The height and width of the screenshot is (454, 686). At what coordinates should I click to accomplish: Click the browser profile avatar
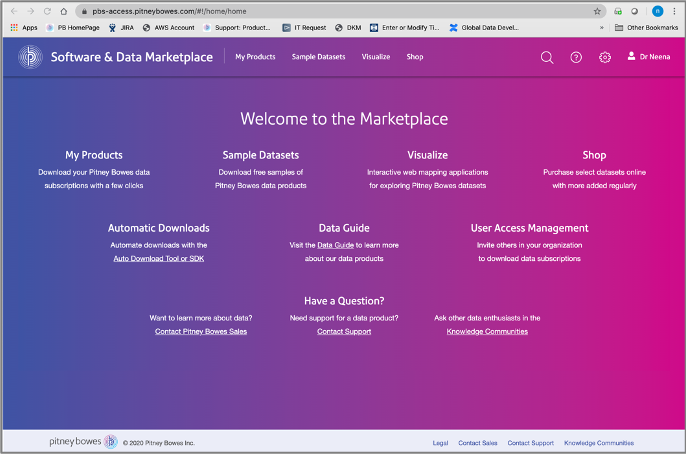657,11
